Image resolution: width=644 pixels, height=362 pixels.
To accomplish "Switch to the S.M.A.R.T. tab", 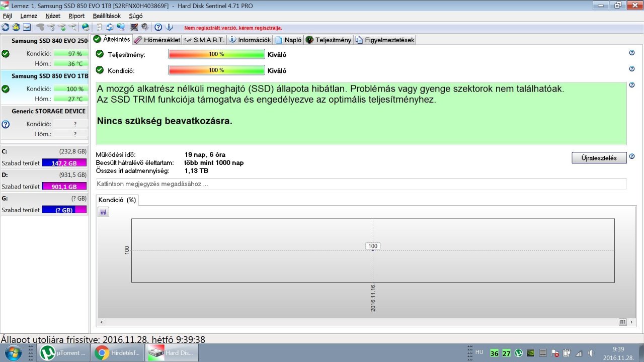I will click(204, 40).
